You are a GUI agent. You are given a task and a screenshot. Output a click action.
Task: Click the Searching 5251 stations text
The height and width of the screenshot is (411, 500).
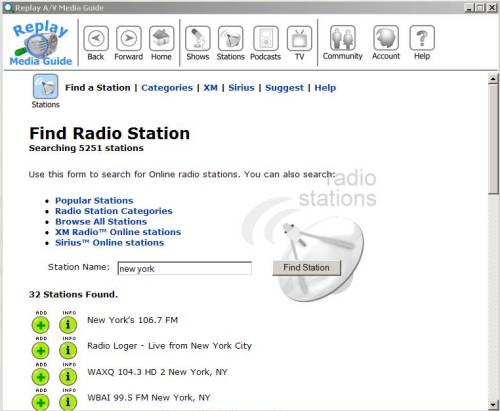tap(86, 148)
